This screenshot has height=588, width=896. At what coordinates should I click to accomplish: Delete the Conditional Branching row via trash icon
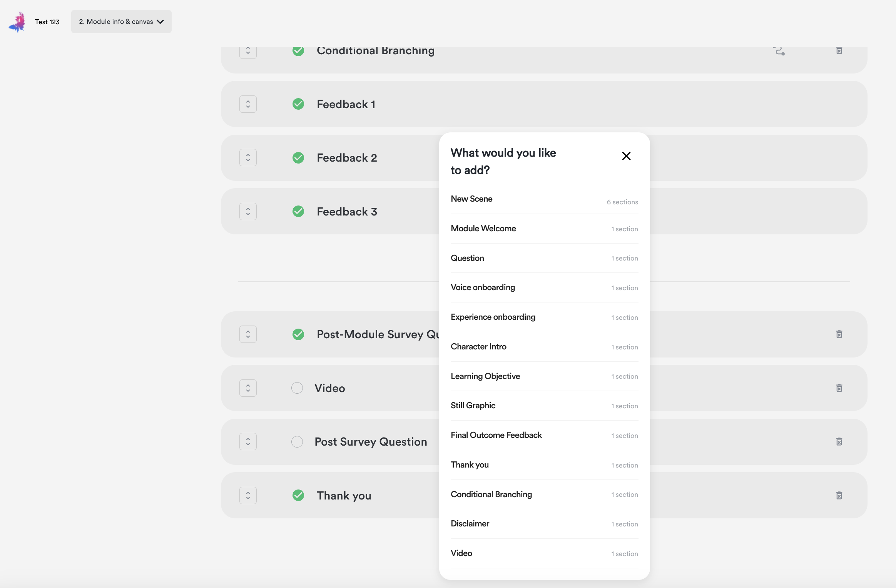[839, 51]
